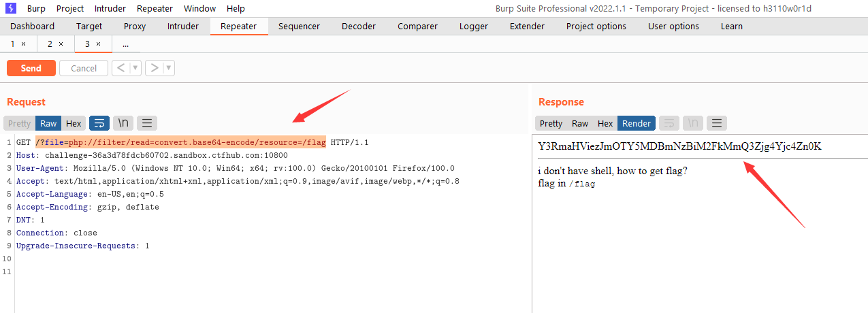Click the Connection: close header line
The height and width of the screenshot is (313, 868).
click(57, 233)
